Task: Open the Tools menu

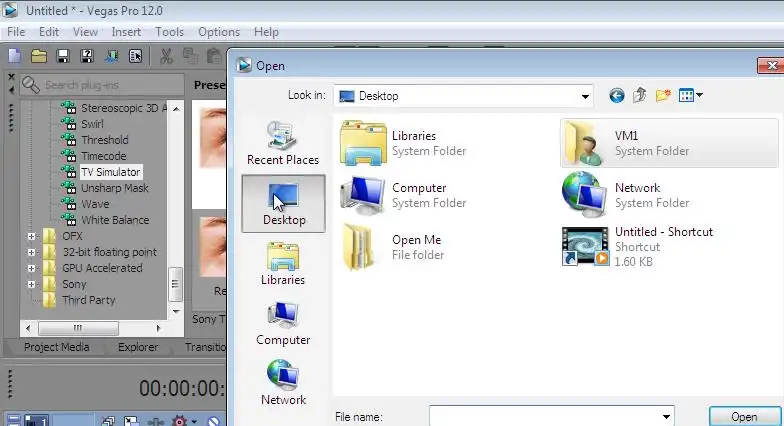Action: pyautogui.click(x=170, y=32)
